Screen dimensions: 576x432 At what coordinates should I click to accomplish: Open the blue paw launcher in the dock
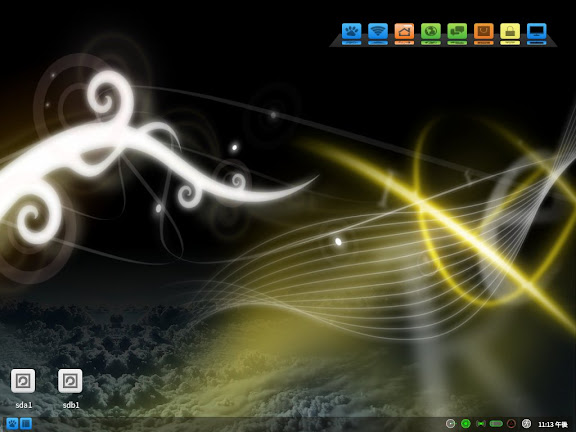coord(352,32)
